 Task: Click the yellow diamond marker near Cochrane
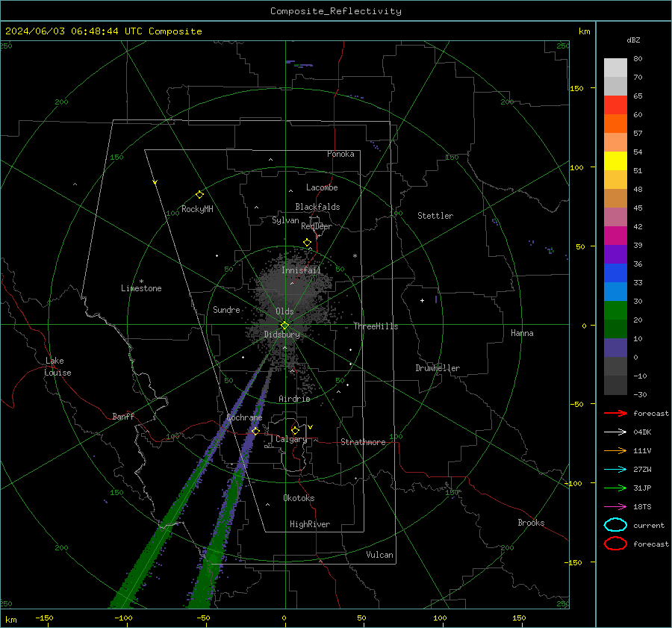pyautogui.click(x=255, y=431)
